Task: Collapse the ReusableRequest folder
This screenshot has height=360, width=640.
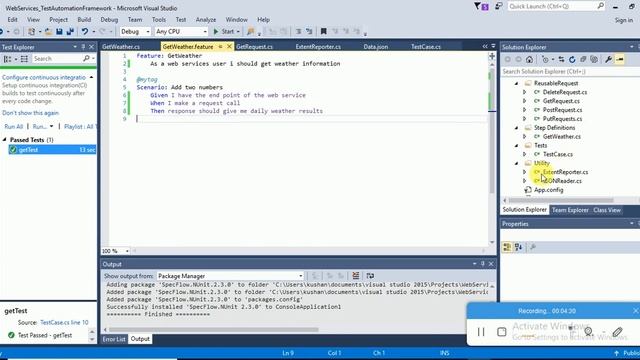Action: 516,83
